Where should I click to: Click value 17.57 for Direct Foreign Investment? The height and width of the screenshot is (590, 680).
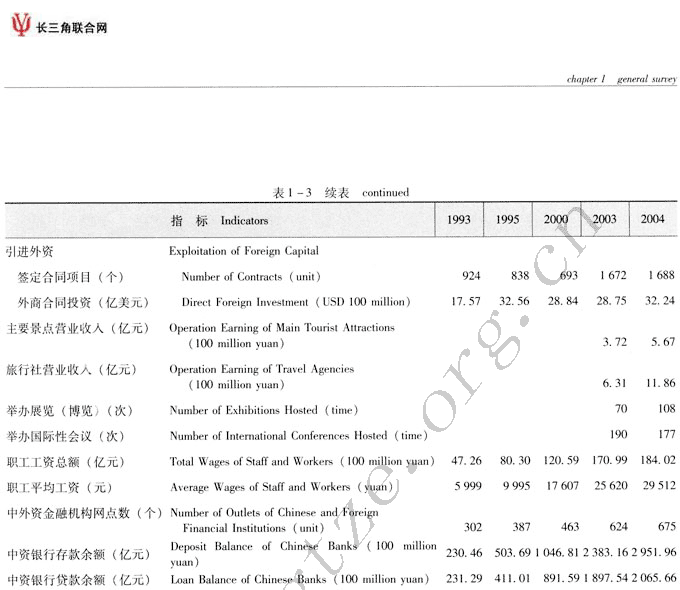(466, 301)
